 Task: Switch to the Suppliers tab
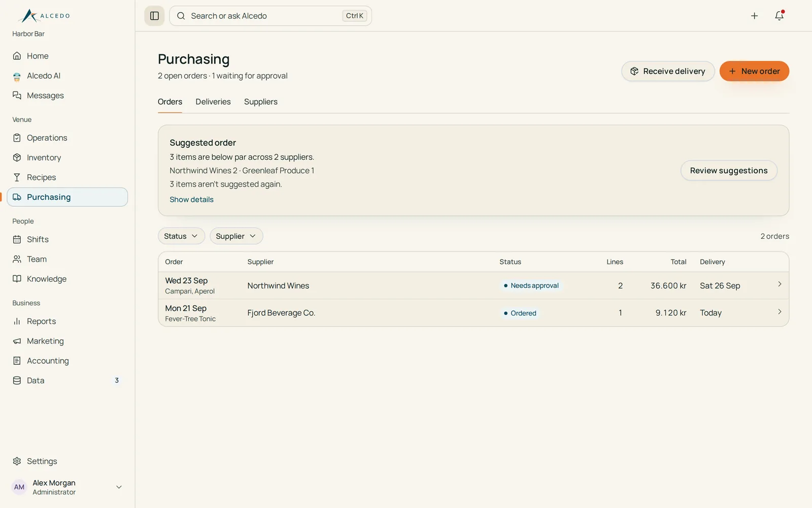261,102
